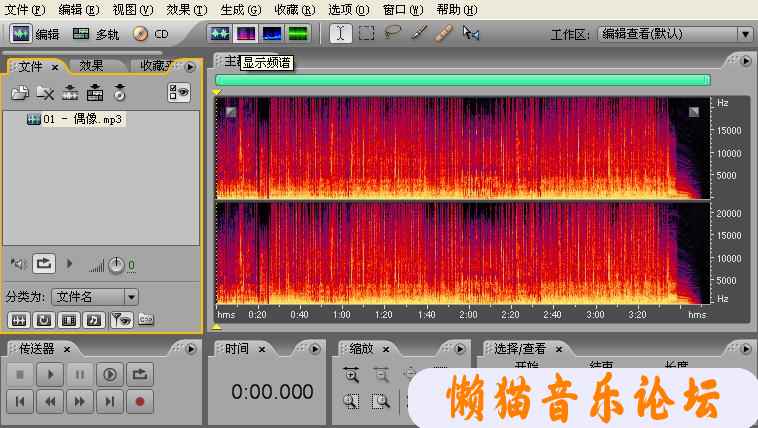Open the CD view
This screenshot has width=758, height=428.
[x=150, y=34]
